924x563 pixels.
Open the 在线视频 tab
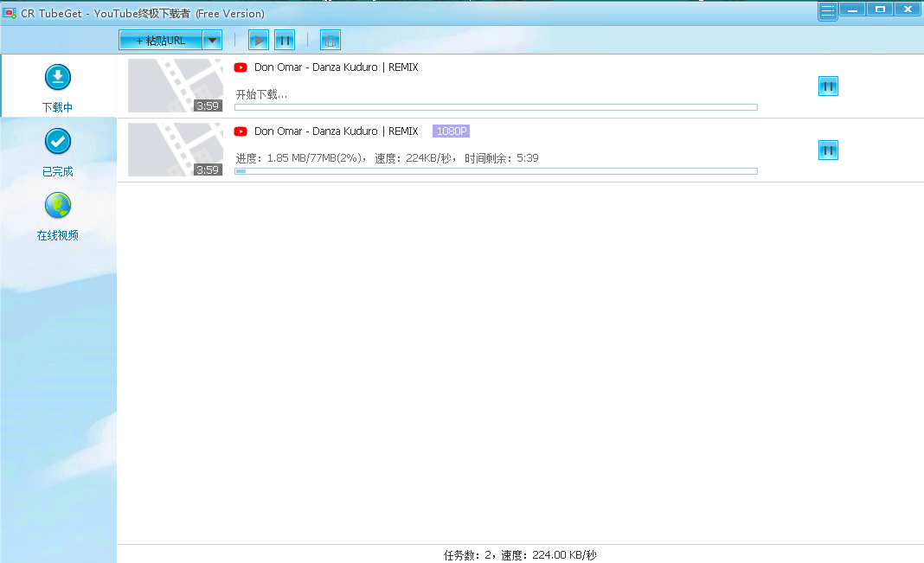[x=58, y=216]
